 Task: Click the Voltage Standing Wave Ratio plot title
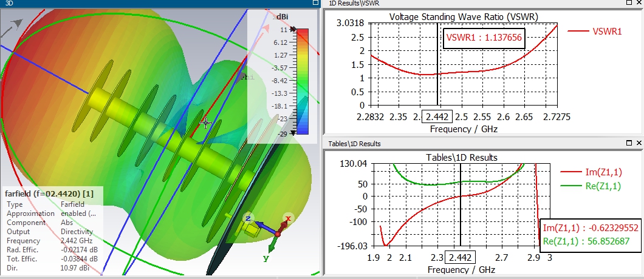pos(464,17)
